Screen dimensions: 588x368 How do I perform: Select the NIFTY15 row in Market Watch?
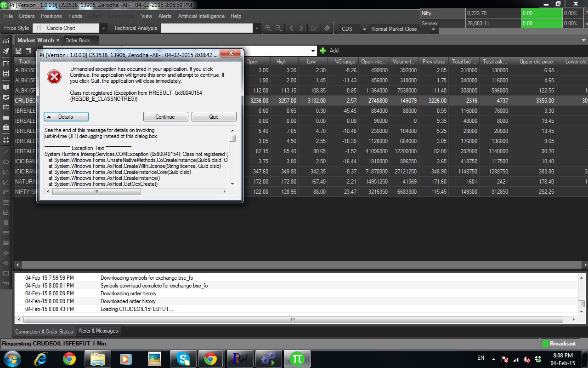[x=300, y=192]
